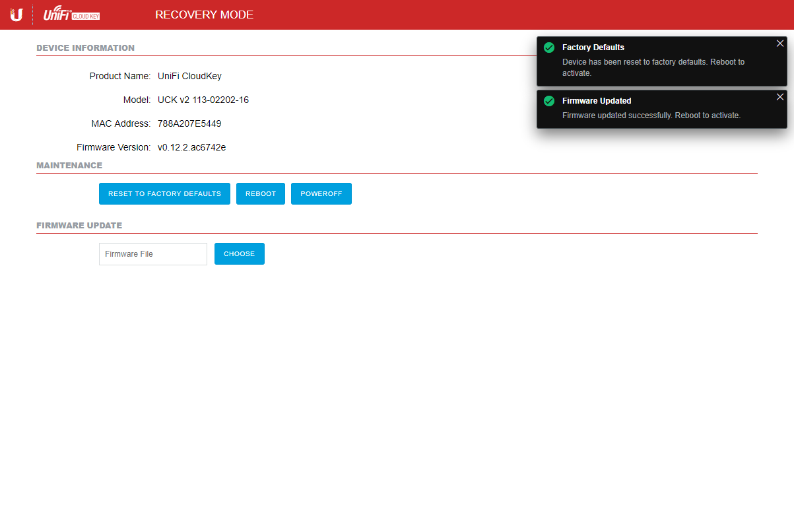Click the Recovery Mode header title

204,15
